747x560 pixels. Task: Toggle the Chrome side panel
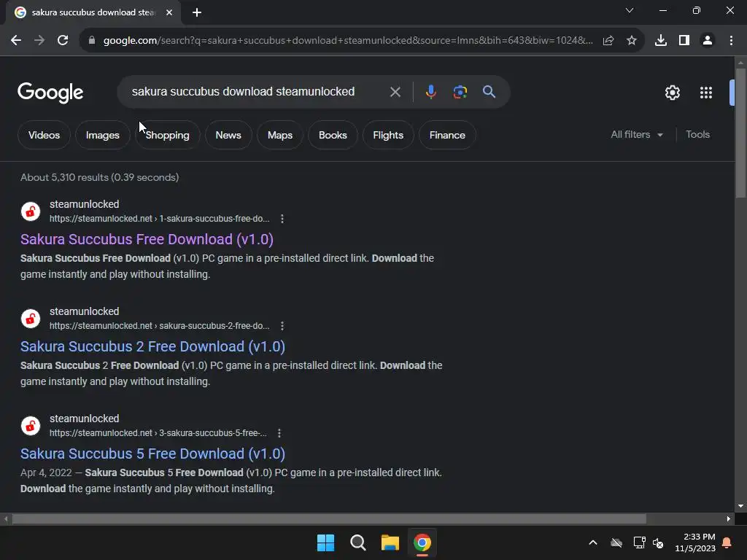pyautogui.click(x=684, y=41)
